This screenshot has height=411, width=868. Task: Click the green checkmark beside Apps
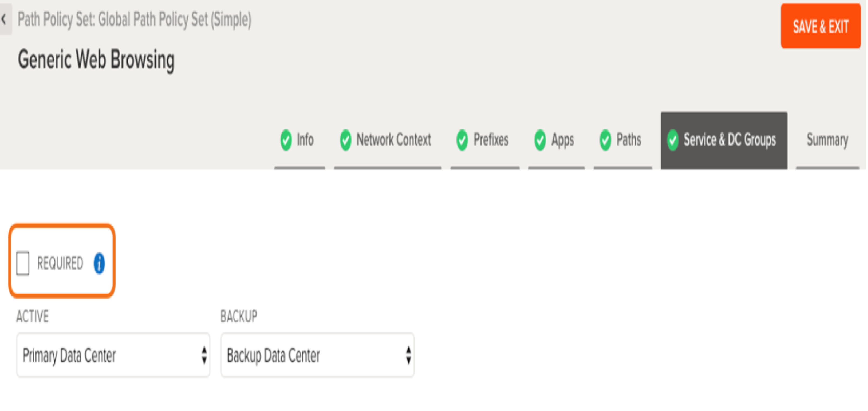[x=540, y=140]
